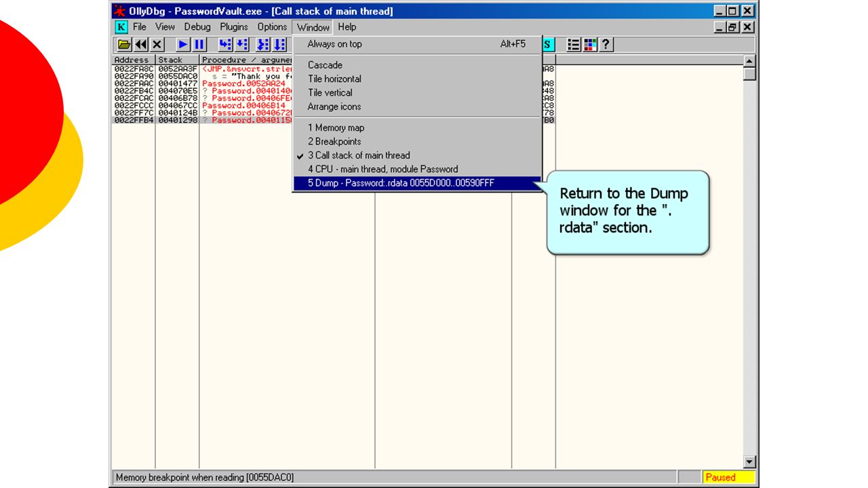
Task: Click the Open file folder icon
Action: click(124, 45)
